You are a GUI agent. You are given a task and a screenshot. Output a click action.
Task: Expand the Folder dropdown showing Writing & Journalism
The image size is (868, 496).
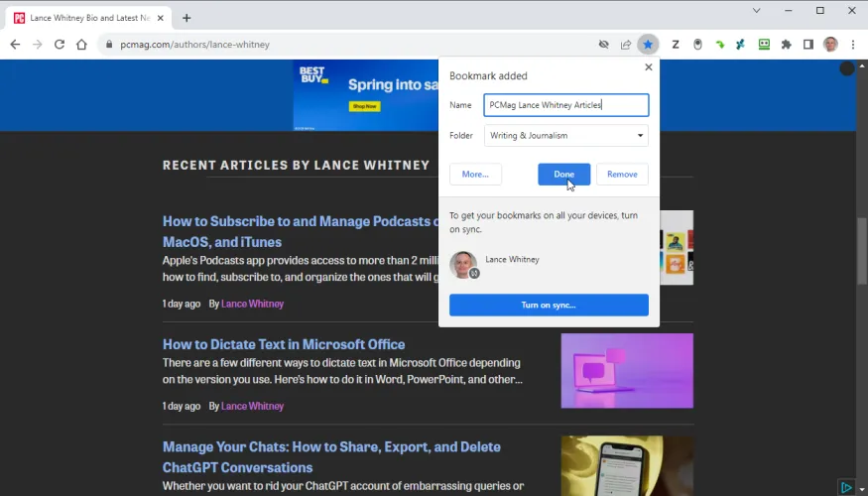565,136
